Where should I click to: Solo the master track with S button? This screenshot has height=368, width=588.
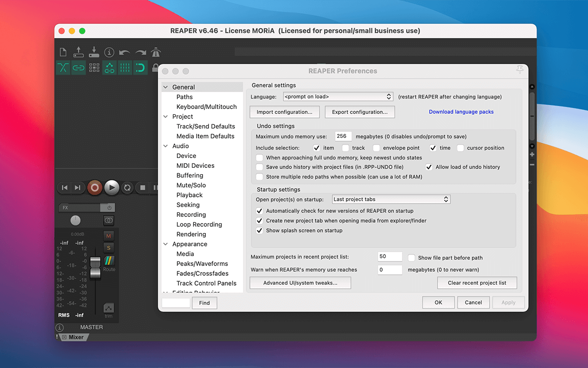pyautogui.click(x=109, y=248)
